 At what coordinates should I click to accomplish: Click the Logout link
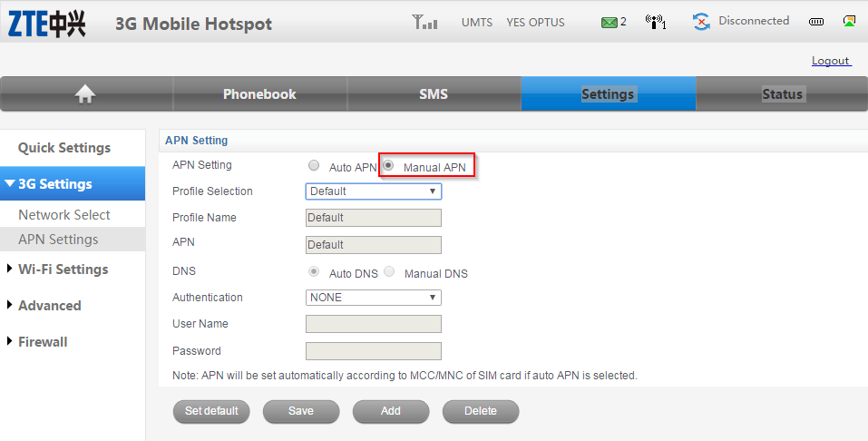point(831,61)
